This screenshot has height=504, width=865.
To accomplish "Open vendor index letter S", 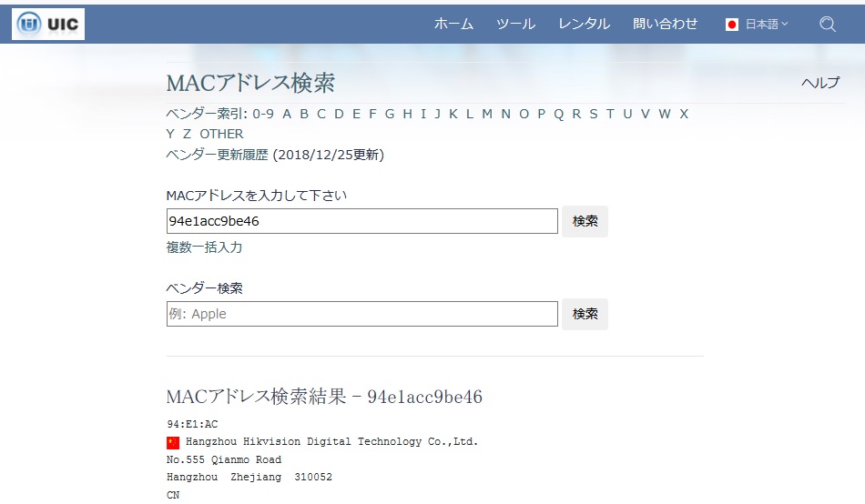I will click(x=594, y=114).
